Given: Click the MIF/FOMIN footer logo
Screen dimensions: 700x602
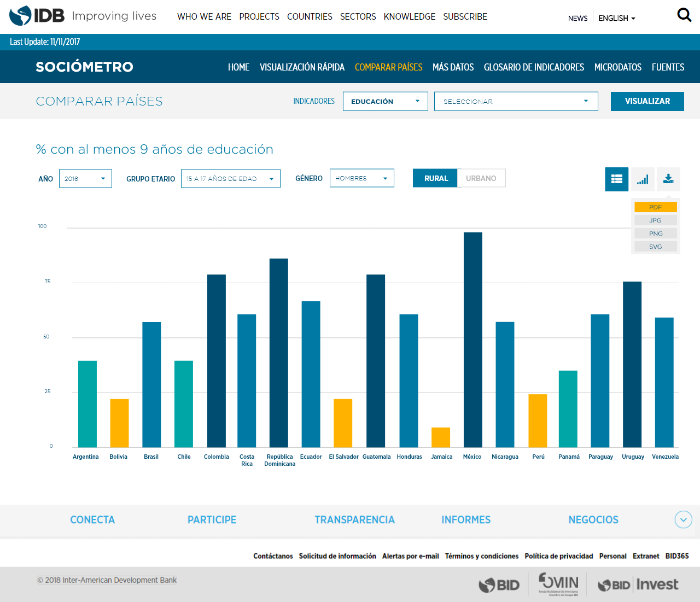Looking at the screenshot, I should pyautogui.click(x=558, y=584).
